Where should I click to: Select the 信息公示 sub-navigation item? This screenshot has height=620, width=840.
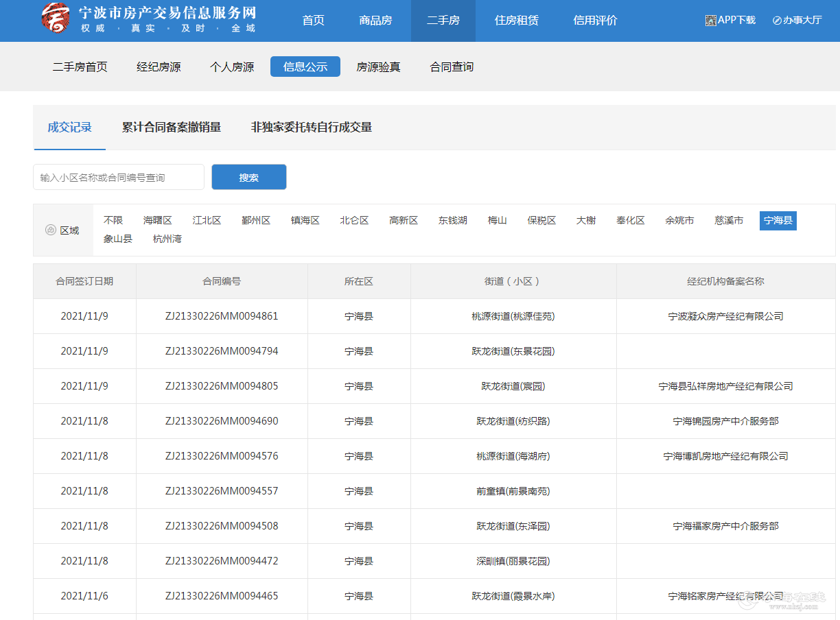coord(305,67)
